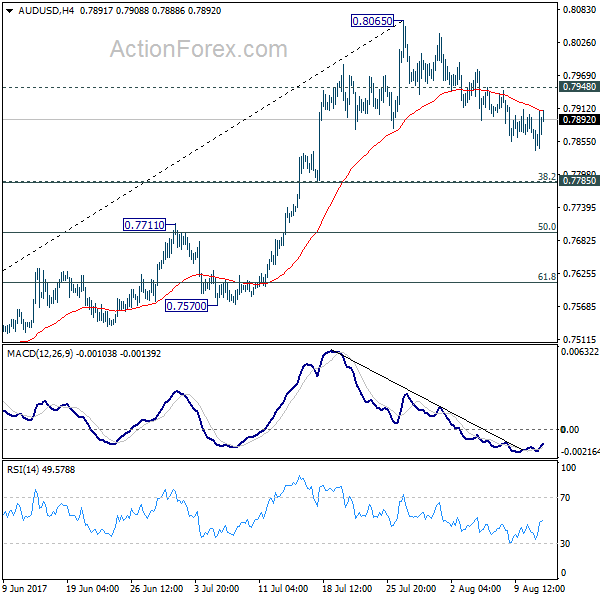This screenshot has width=600, height=600.
Task: Click the 0.006322 MACD scale value
Action: (x=579, y=352)
